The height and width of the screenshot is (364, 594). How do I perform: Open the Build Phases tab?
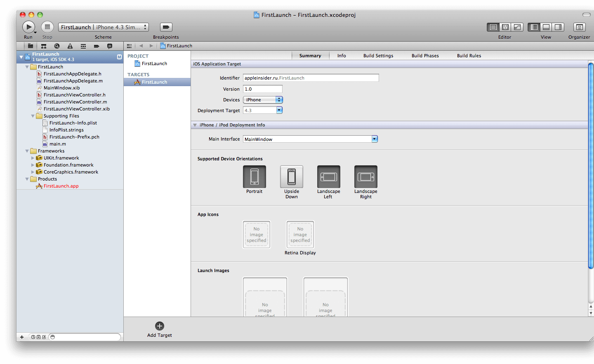tap(425, 56)
